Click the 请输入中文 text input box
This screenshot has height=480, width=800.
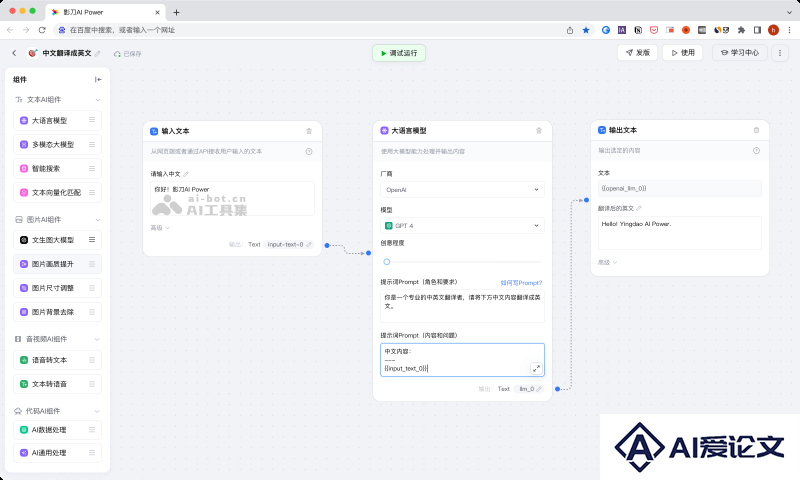232,199
